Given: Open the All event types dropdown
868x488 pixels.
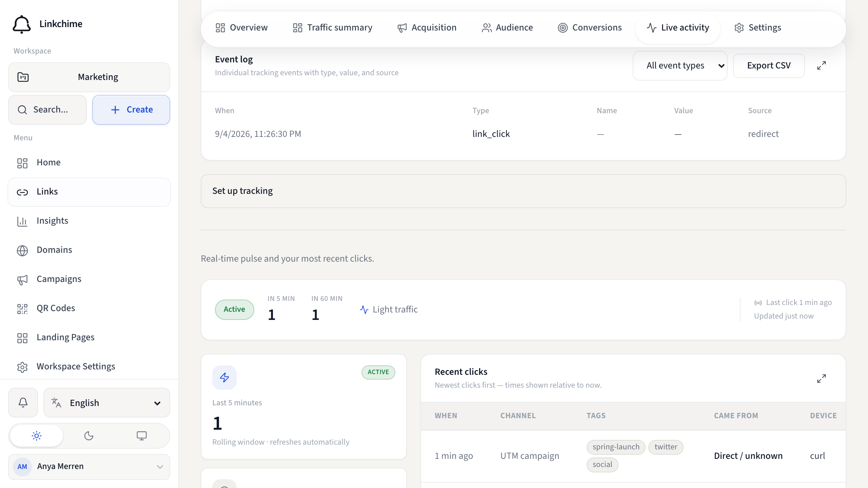Looking at the screenshot, I should (x=680, y=66).
